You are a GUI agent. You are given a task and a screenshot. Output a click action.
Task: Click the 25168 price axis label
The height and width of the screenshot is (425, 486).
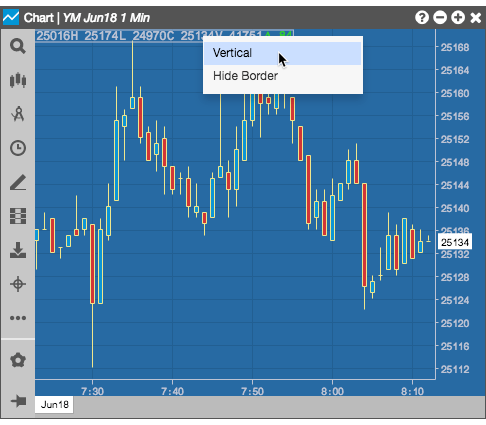click(455, 47)
